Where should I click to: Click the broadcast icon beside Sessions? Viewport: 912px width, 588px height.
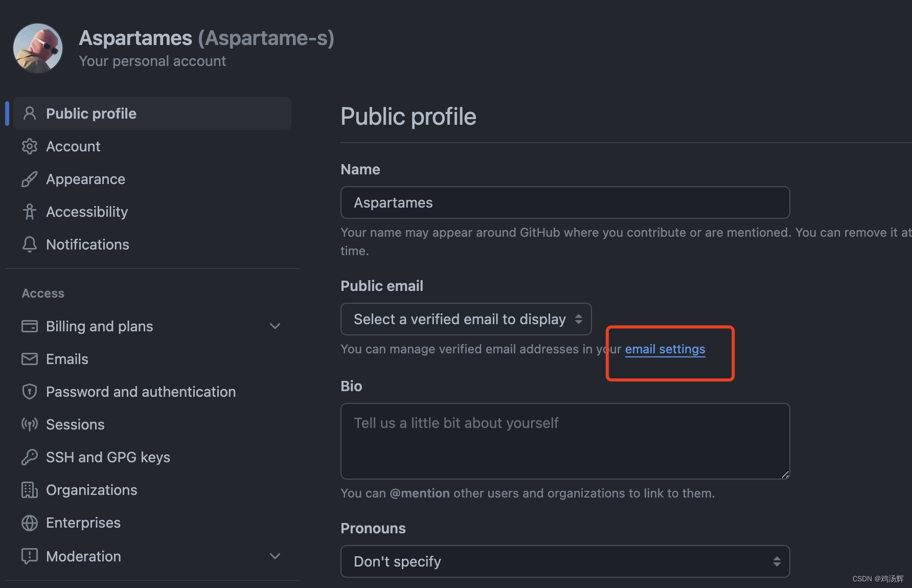tap(30, 424)
